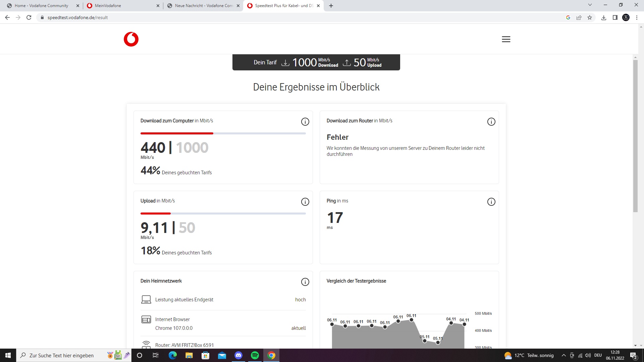This screenshot has height=362, width=644.
Task: Switch to Home - Vodafone Community tab
Action: point(41,6)
